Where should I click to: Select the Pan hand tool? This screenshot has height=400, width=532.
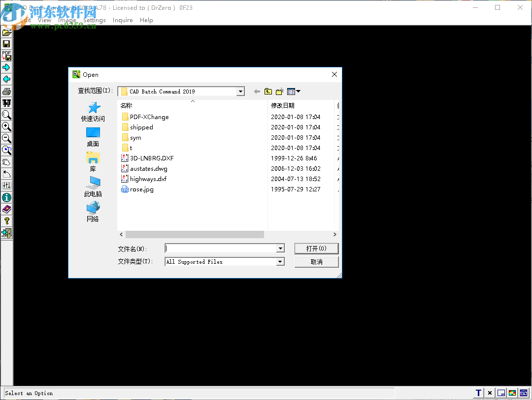coord(6,162)
